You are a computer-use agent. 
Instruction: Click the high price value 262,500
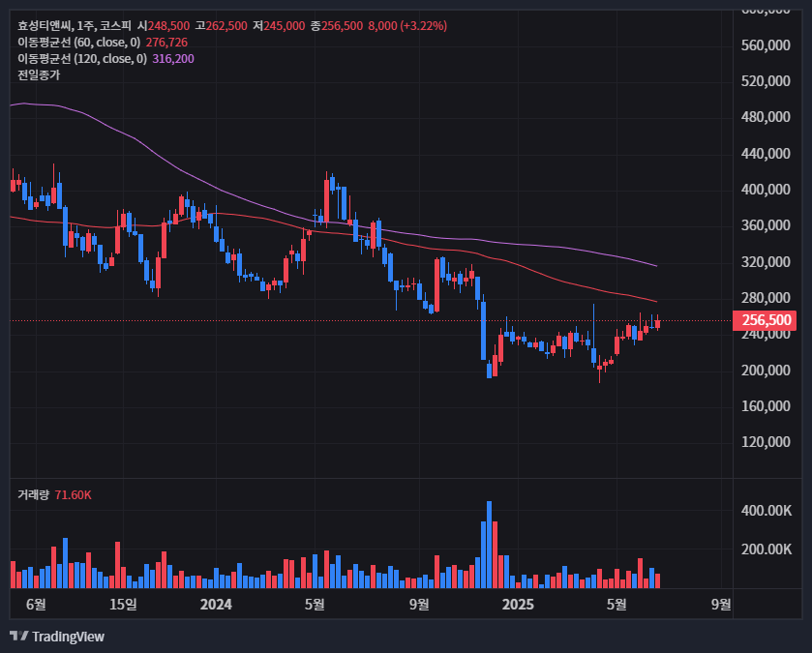click(226, 26)
